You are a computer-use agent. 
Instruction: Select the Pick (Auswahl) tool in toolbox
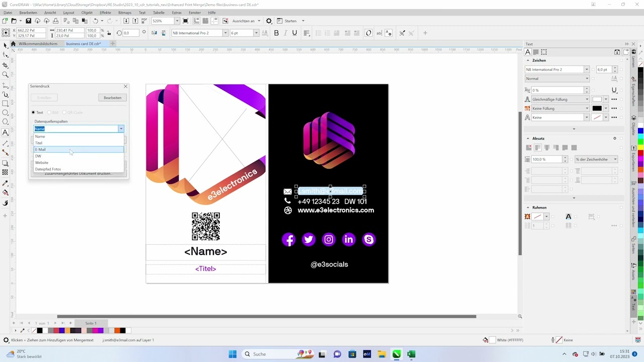(5, 46)
